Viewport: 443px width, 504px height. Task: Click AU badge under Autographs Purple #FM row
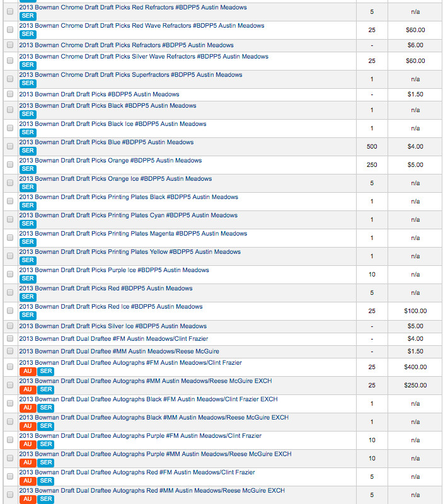click(28, 445)
